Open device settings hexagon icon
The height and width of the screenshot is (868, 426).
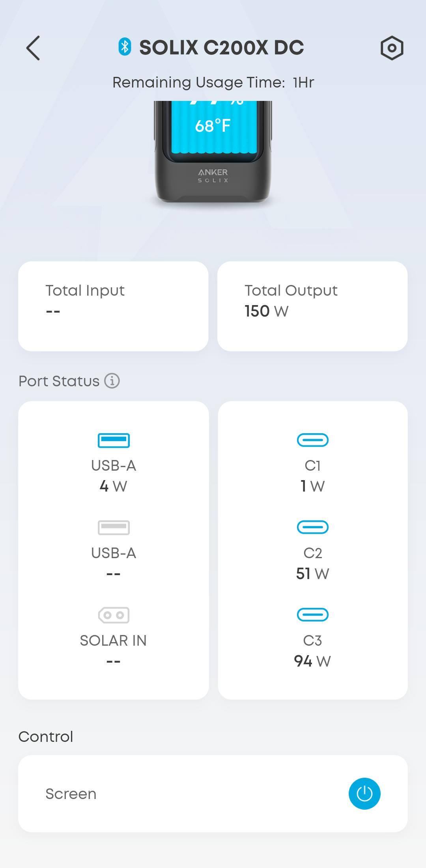coord(392,48)
